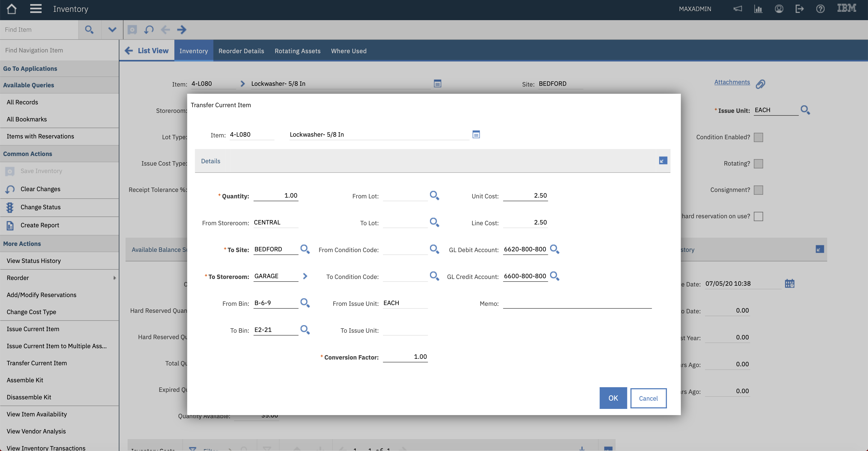Open the hamburger navigation menu icon
This screenshot has width=868, height=451.
coord(36,9)
